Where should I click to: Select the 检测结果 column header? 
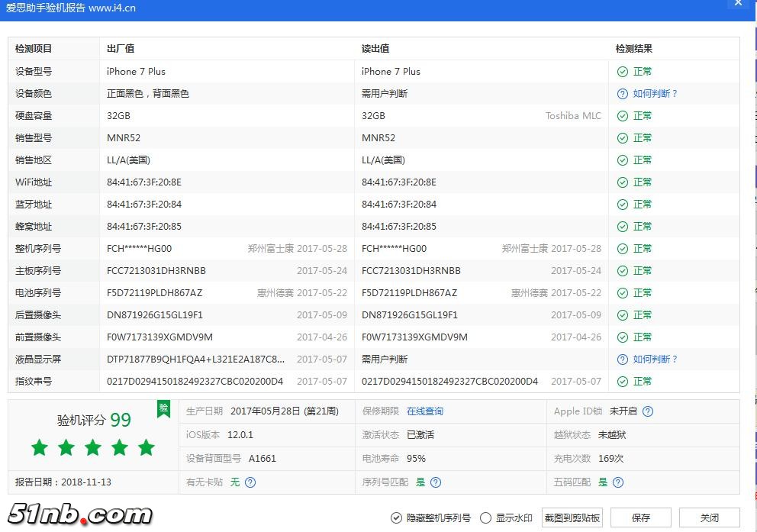click(633, 49)
